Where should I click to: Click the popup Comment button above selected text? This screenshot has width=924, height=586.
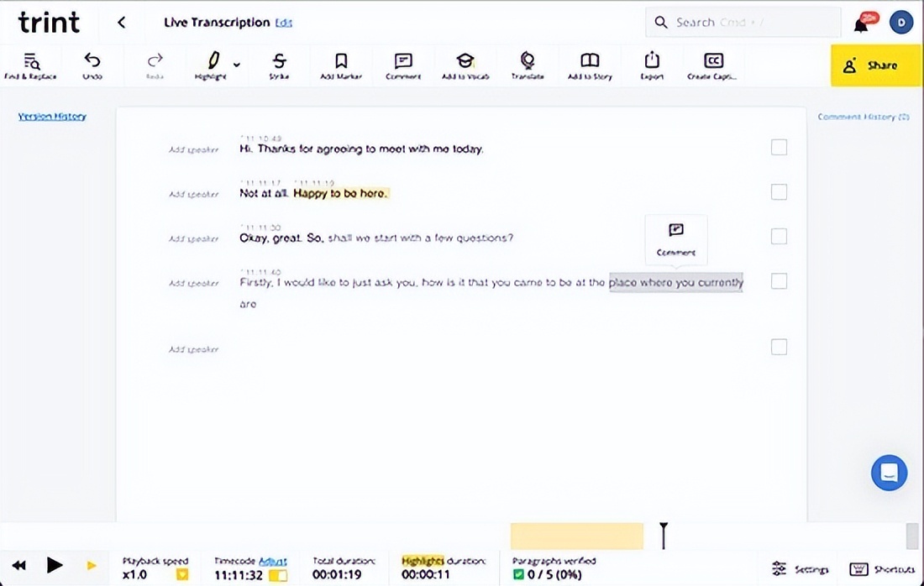[x=676, y=238]
